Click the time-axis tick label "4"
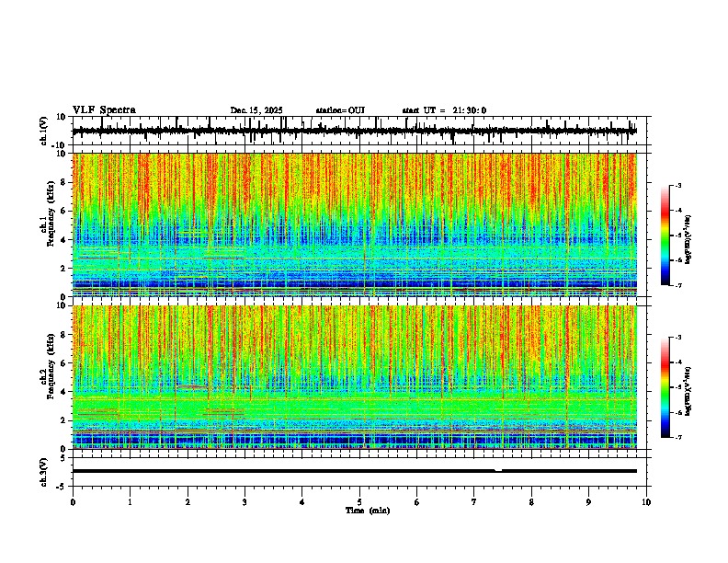The image size is (728, 563). (x=302, y=502)
